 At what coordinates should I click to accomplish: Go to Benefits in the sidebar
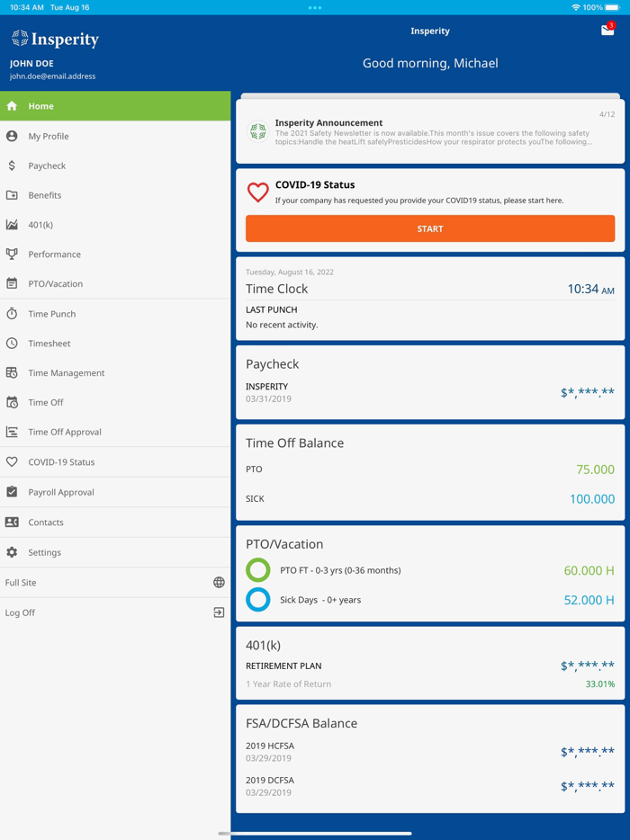115,195
